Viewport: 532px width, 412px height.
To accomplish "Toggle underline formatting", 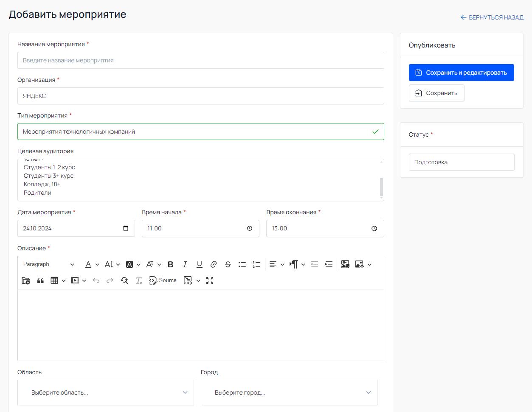I will point(199,264).
